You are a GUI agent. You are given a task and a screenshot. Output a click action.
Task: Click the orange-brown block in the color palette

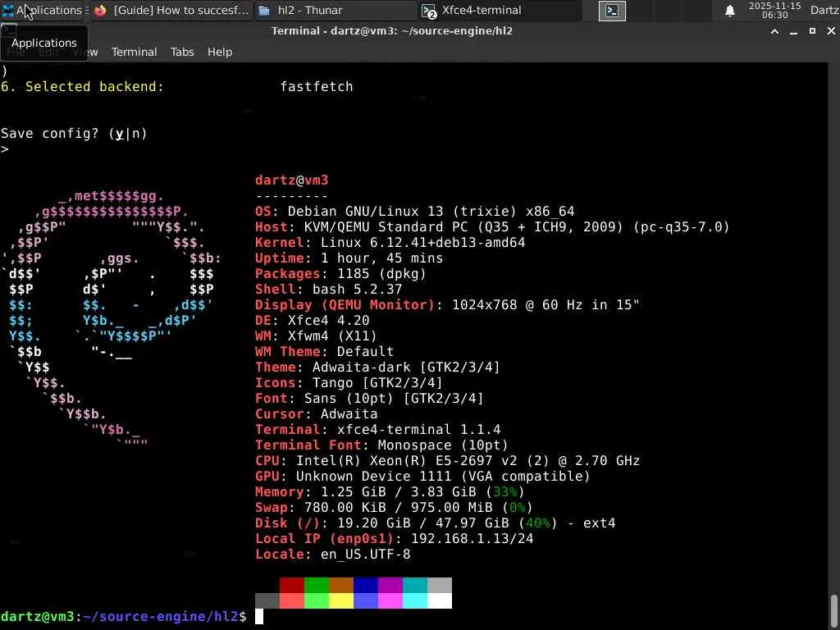point(341,585)
